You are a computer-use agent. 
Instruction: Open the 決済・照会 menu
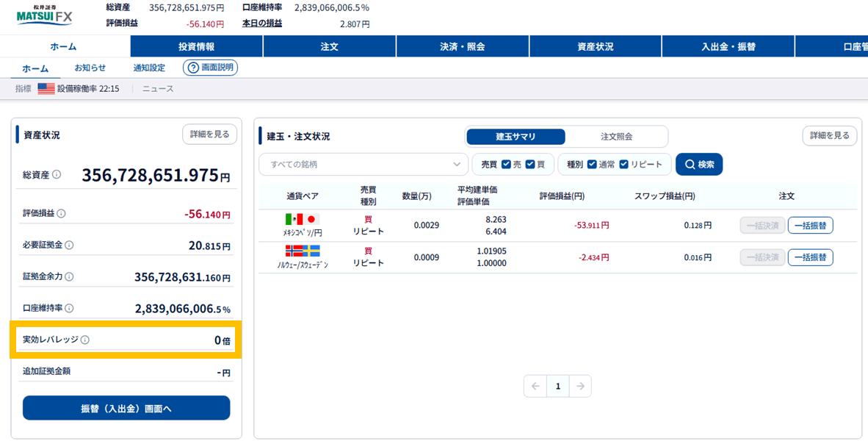tap(462, 46)
